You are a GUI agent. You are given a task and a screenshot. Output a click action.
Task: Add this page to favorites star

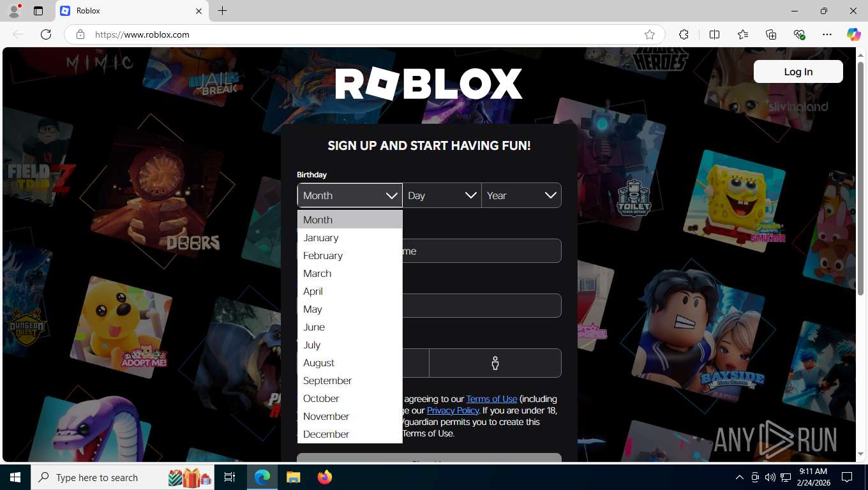[x=650, y=34]
